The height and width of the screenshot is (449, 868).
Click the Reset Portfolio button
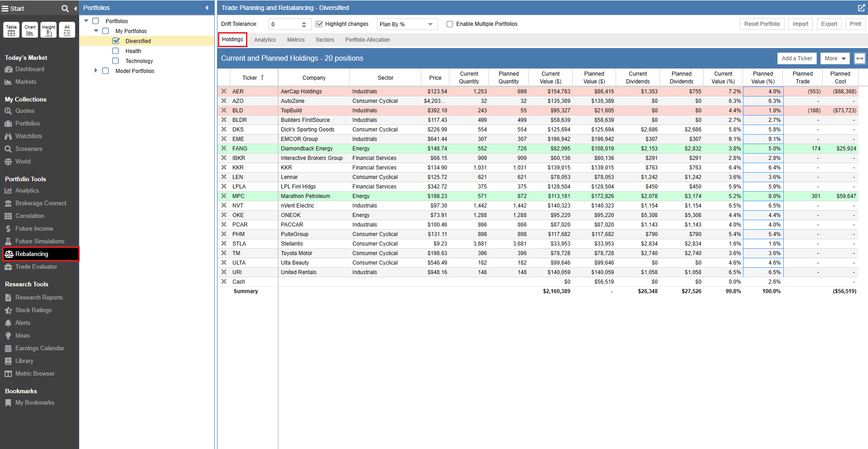click(762, 24)
